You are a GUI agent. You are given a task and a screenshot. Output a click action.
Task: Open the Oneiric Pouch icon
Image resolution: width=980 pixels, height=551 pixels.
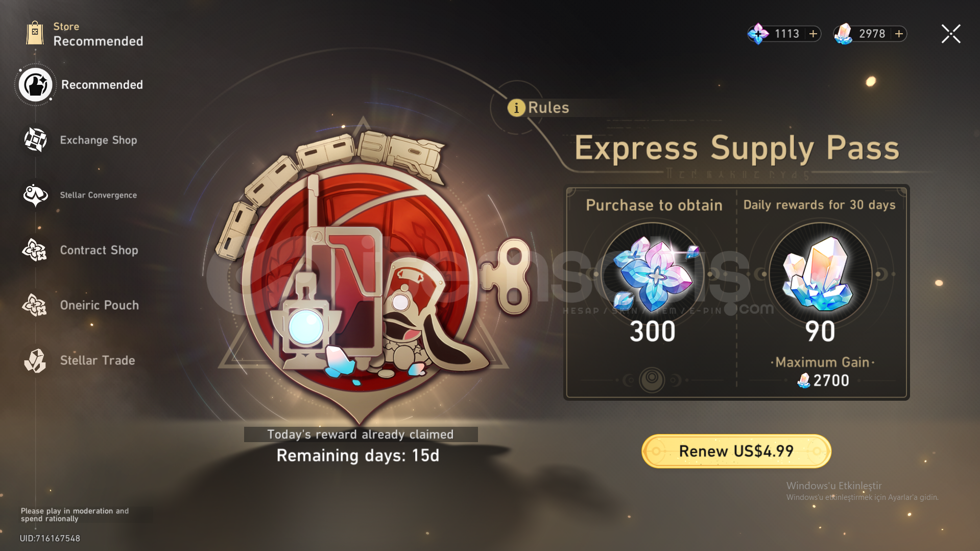click(x=35, y=305)
